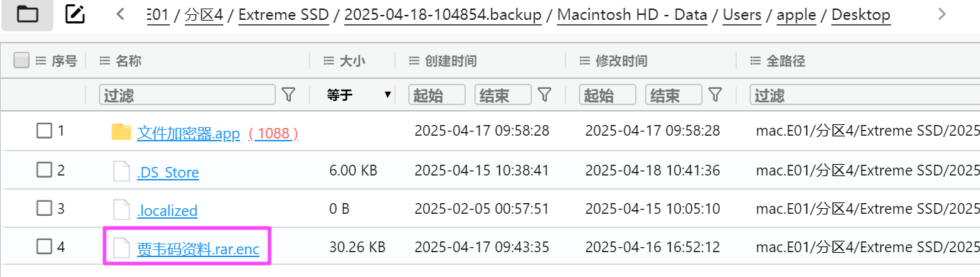Go back with the left chevron arrow
The width and height of the screenshot is (980, 277).
(120, 13)
